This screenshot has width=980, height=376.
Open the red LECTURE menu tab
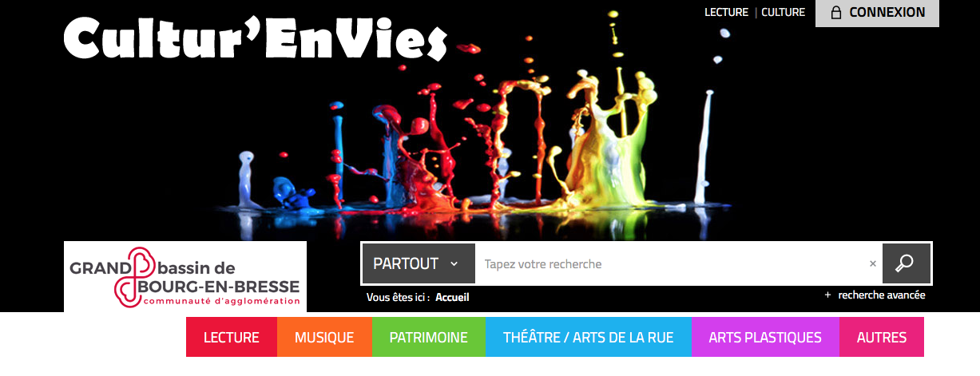pos(232,337)
